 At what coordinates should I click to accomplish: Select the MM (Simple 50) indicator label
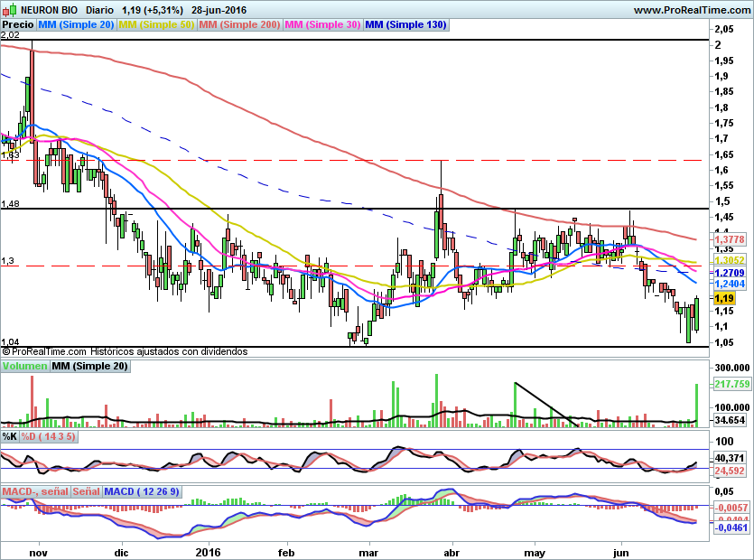pyautogui.click(x=156, y=25)
